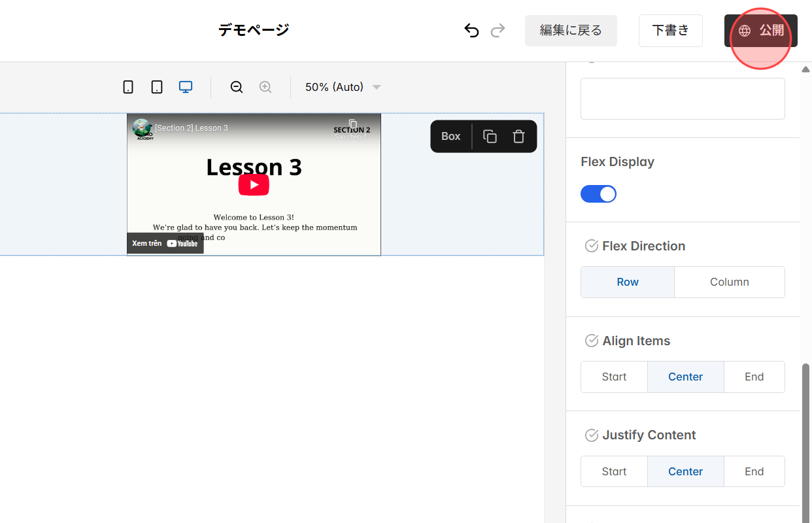Switch to tablet preview icon
Viewport: 812px width, 523px height.
[x=156, y=86]
